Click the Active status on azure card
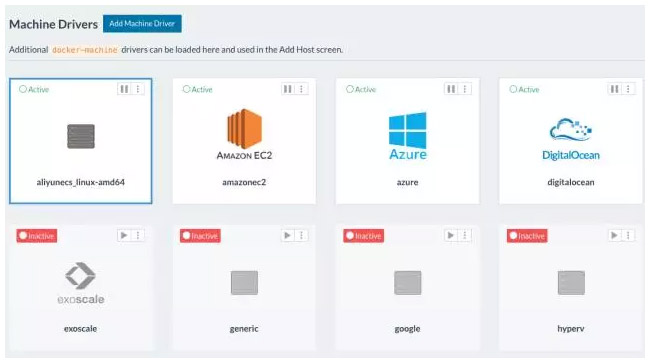The height and width of the screenshot is (364, 660). pos(361,89)
